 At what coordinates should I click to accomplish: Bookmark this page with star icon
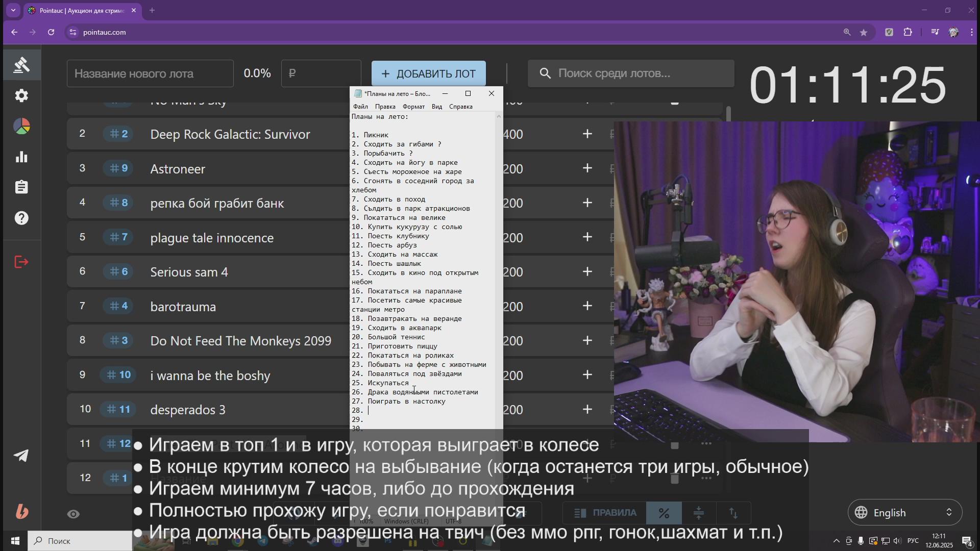point(864,32)
